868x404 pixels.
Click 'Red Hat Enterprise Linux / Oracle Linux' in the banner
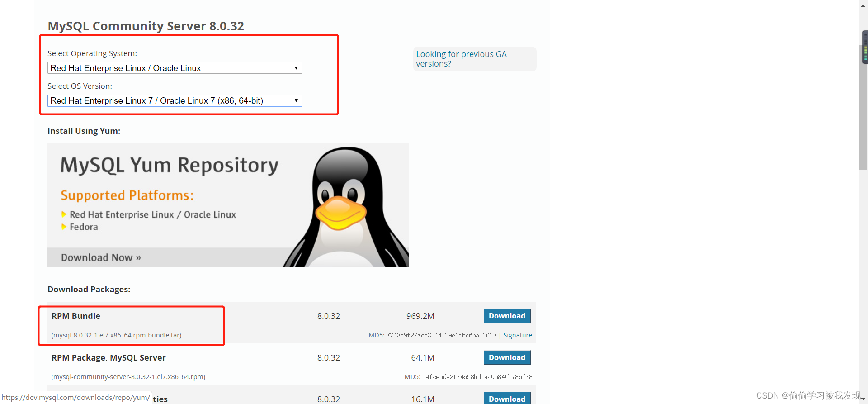click(x=153, y=214)
